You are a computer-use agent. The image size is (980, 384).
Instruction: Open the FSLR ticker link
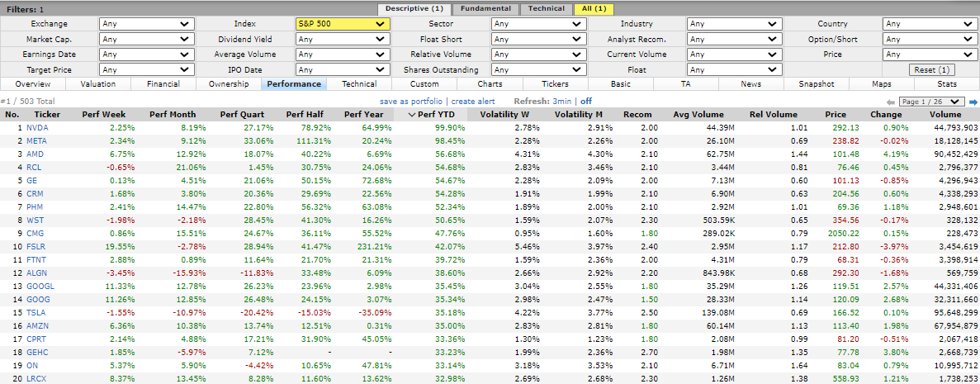36,248
